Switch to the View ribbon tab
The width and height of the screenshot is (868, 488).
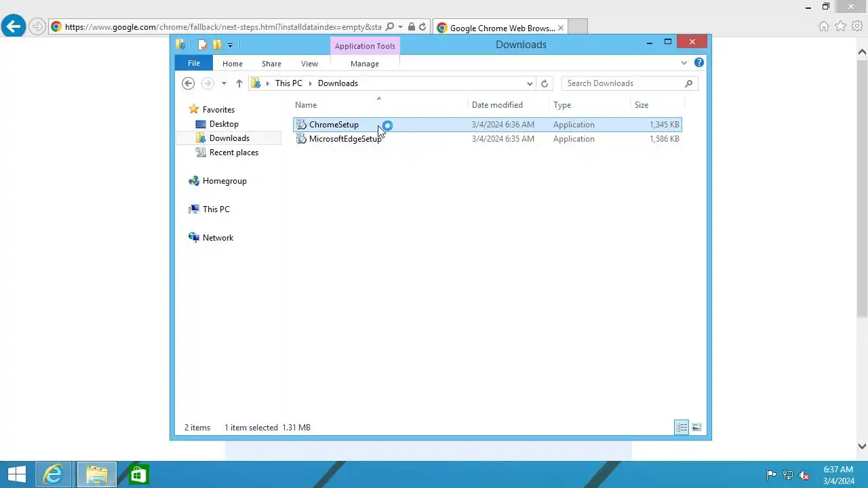point(309,64)
